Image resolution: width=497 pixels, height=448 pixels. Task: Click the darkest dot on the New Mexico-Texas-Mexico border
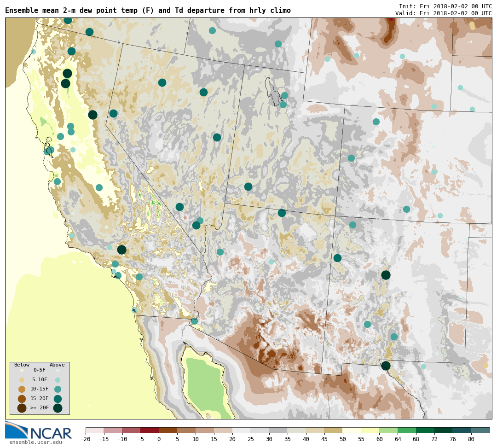(386, 366)
